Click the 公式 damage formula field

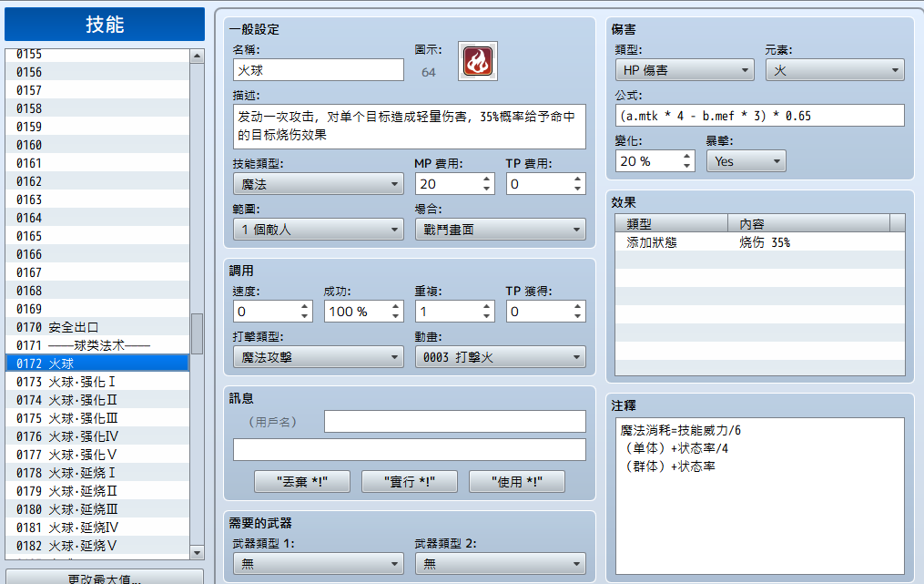tap(759, 116)
